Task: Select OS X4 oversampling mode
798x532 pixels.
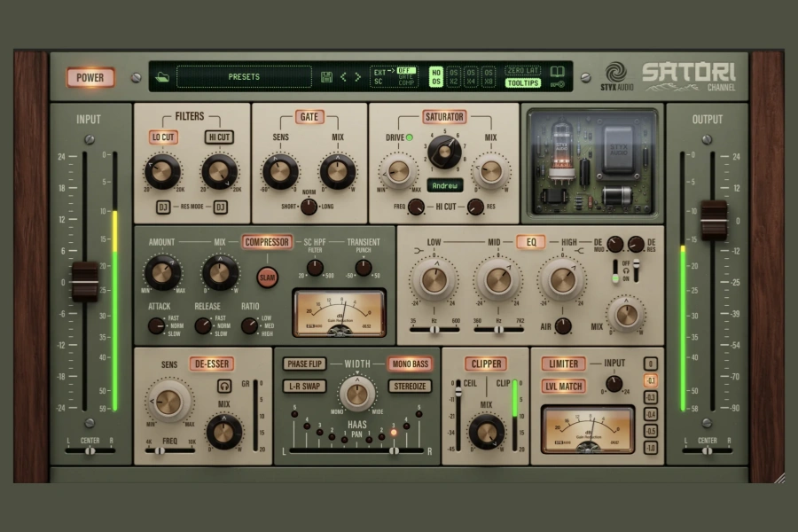Action: coord(471,77)
